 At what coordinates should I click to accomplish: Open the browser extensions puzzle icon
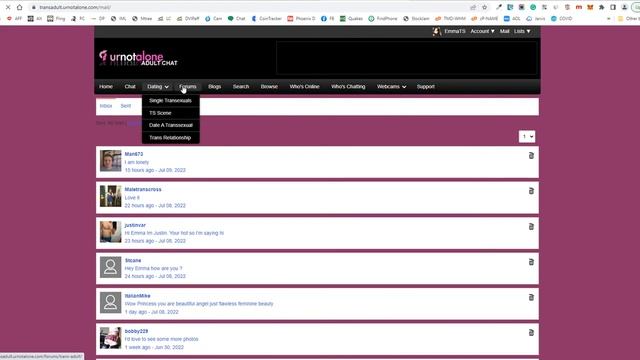(602, 7)
